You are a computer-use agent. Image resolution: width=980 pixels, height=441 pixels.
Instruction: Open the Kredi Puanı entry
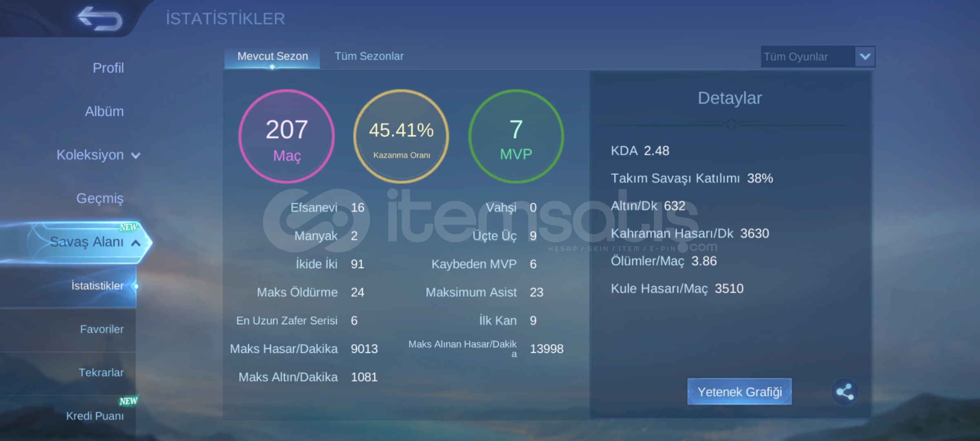pyautogui.click(x=95, y=416)
